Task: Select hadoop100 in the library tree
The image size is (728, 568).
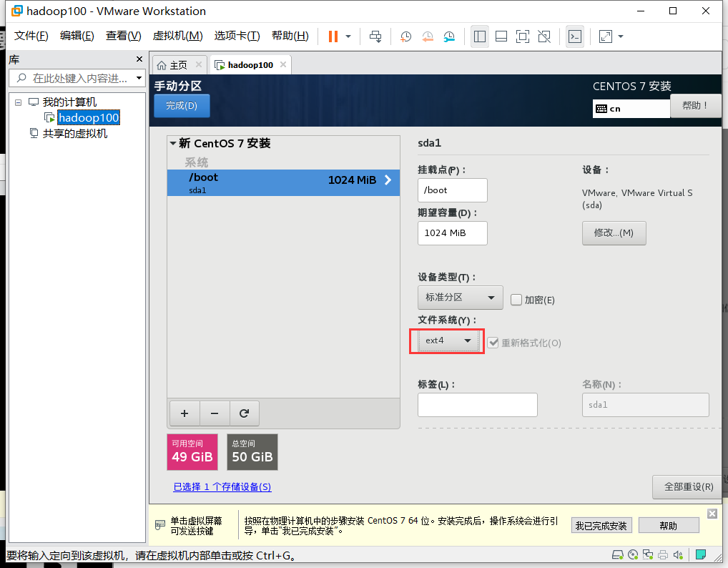Action: click(89, 117)
